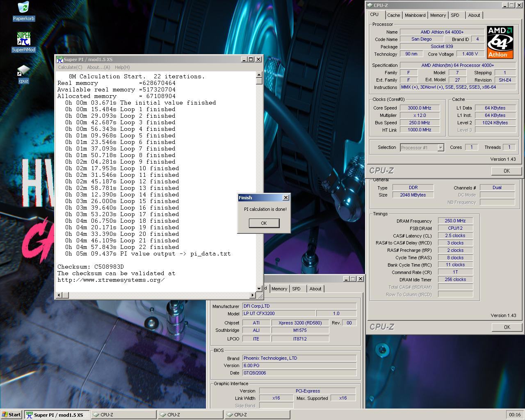525x420 pixels.
Task: Click OK in the CPU-Z processor window
Action: pos(507,171)
